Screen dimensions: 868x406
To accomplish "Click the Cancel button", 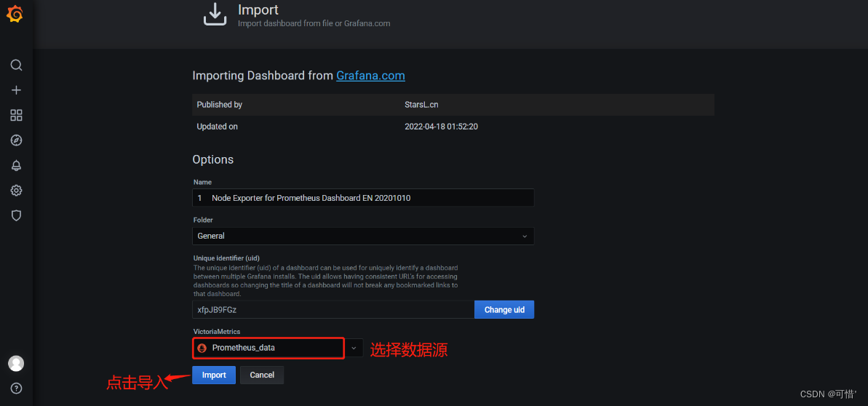I will (262, 375).
